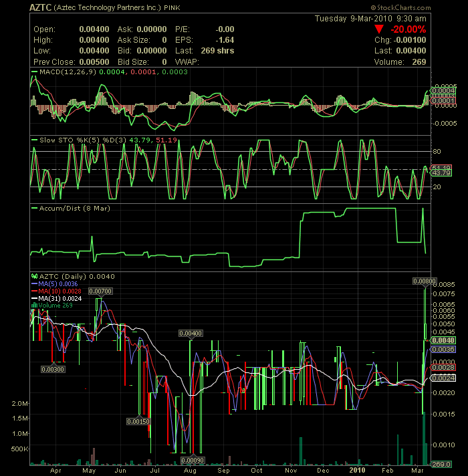The height and width of the screenshot is (476, 468).
Task: Click the 0.00150 price low annotation
Action: click(138, 422)
